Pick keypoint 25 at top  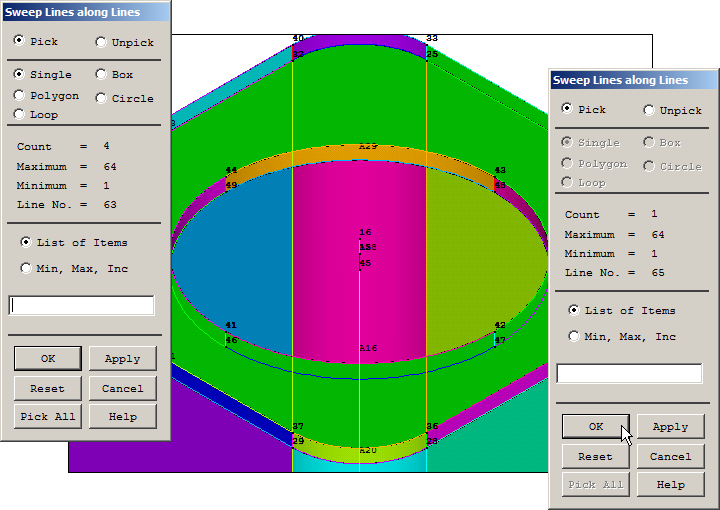(432, 54)
